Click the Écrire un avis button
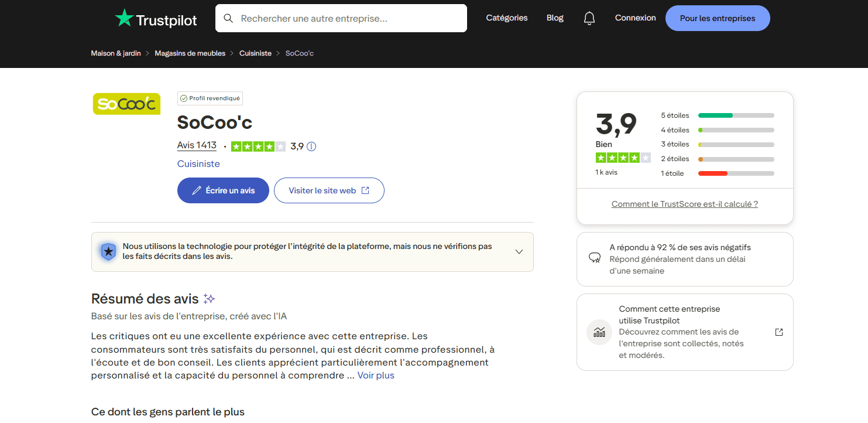Screen dimensions: 868x423 tap(223, 190)
